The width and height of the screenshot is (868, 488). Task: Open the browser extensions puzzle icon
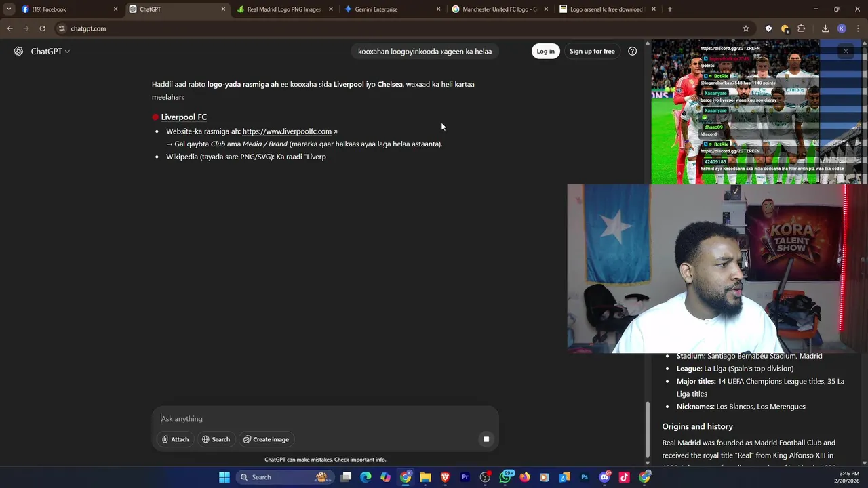[x=801, y=28]
